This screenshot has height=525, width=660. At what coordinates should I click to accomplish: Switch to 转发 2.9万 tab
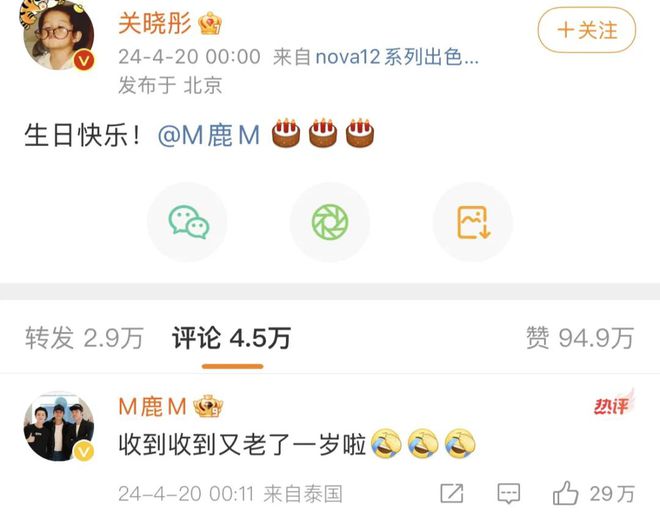[x=84, y=338]
